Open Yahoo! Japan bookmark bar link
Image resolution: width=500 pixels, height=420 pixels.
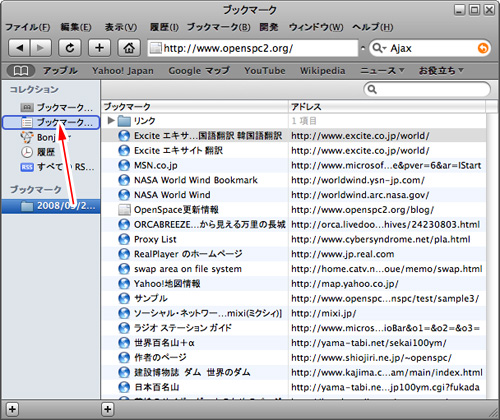123,71
